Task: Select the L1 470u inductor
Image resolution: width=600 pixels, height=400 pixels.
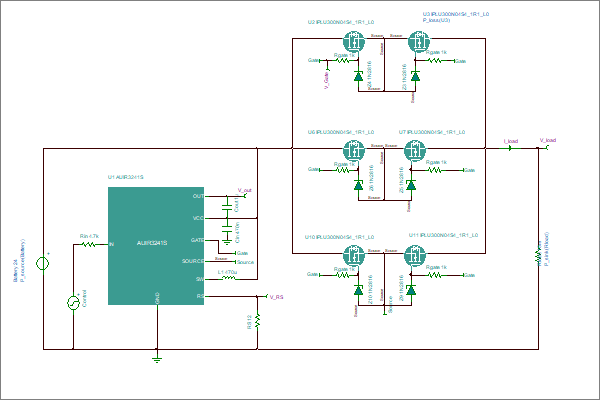Action: point(229,279)
